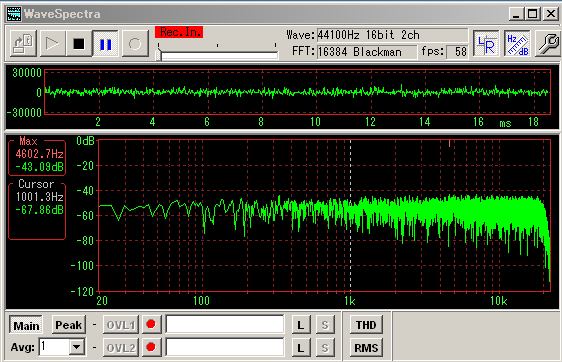Viewport: 562px width, 362px height.
Task: Click the RMS button
Action: (x=366, y=348)
